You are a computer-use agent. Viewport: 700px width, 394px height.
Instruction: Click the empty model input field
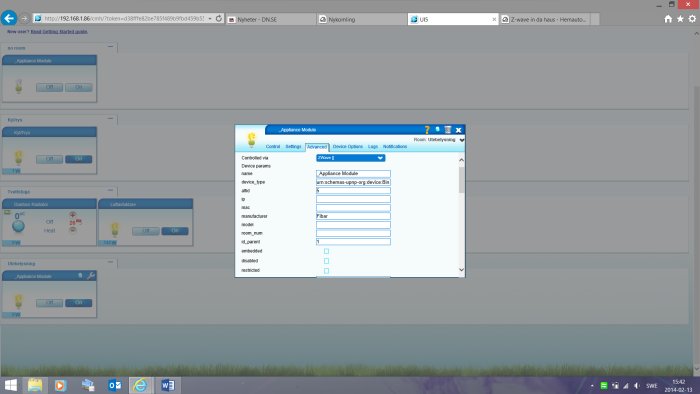click(353, 224)
